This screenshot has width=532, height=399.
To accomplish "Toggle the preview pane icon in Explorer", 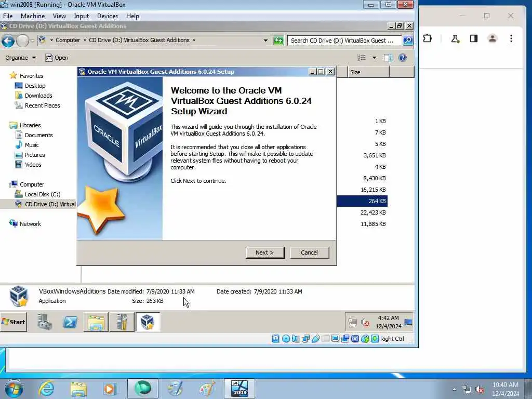I will [388, 58].
